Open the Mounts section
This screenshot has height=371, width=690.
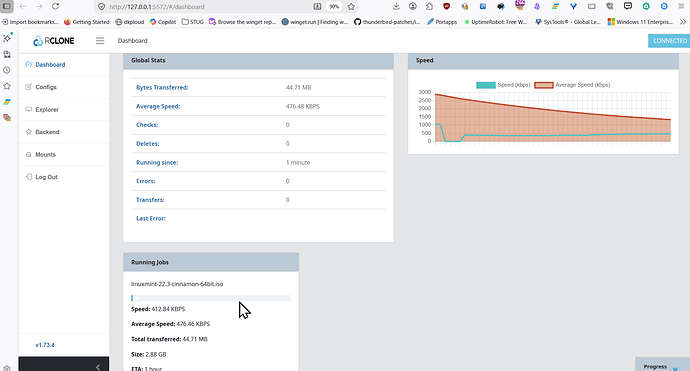point(64,154)
